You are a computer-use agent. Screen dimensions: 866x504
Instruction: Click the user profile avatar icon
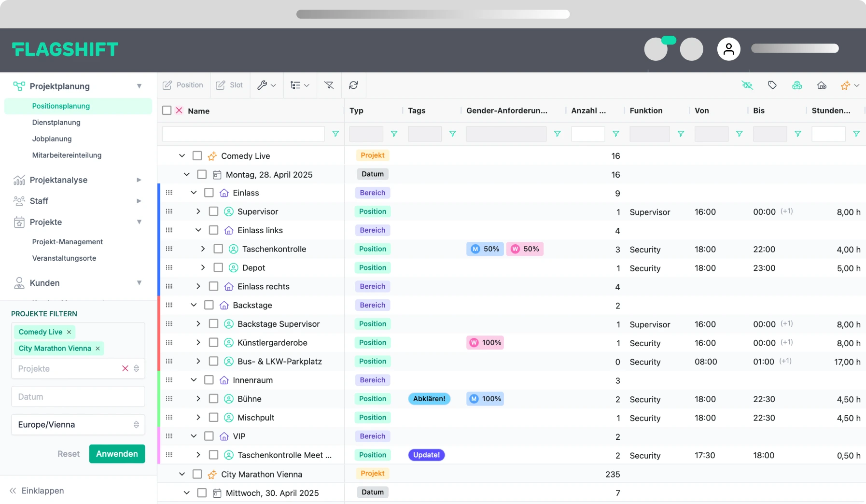tap(728, 49)
